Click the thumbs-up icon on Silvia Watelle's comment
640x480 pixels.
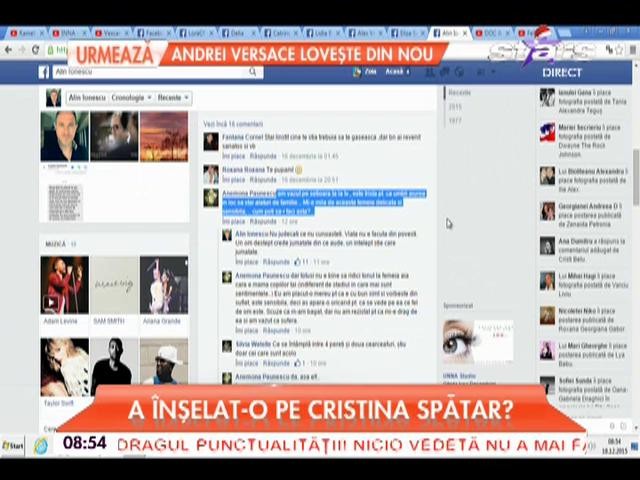pyautogui.click(x=298, y=363)
